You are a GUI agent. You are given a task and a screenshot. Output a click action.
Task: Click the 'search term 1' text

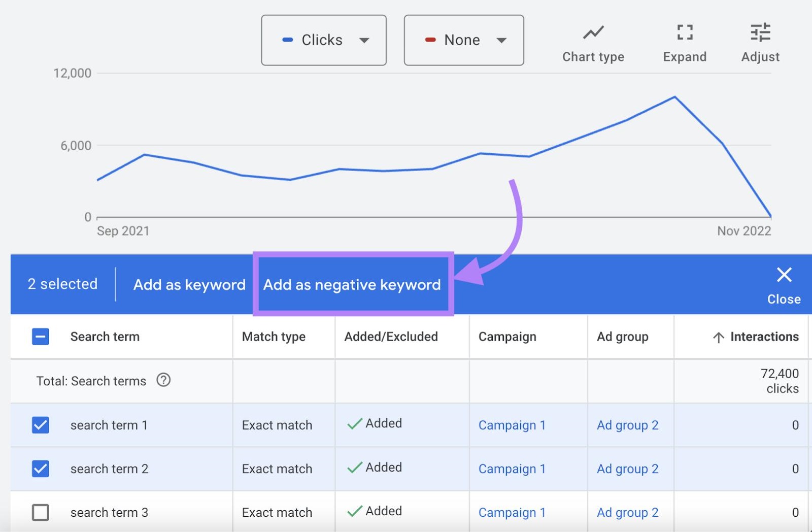click(109, 425)
